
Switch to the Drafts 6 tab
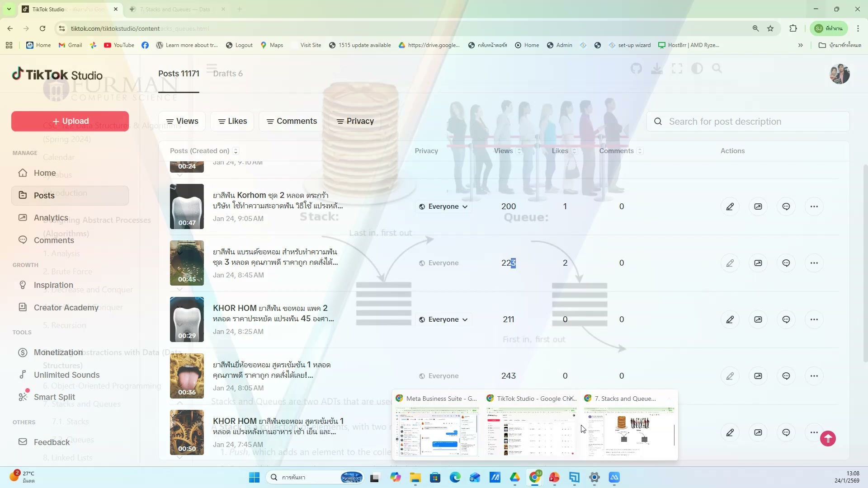tap(227, 74)
